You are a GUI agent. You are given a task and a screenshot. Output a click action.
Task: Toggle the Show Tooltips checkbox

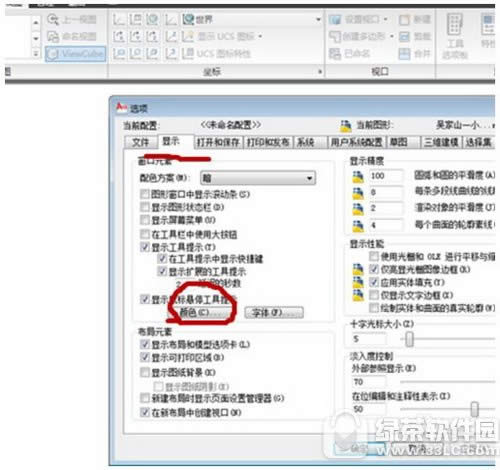145,247
